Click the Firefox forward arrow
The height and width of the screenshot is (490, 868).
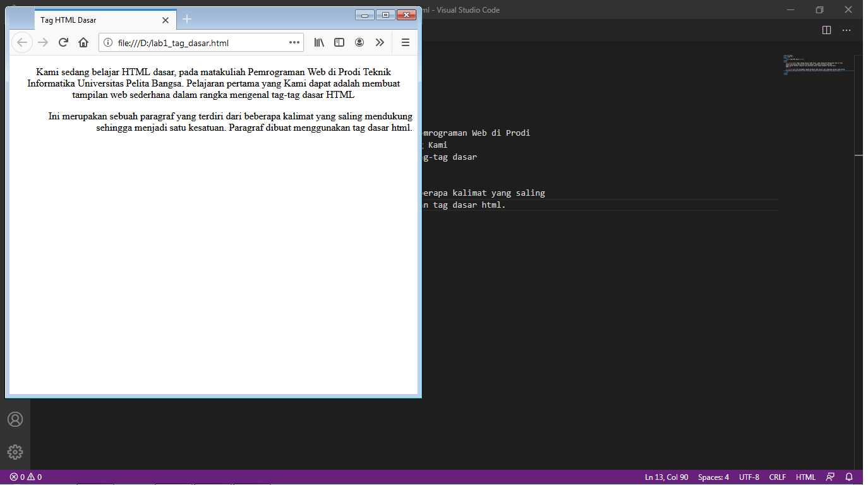pos(43,42)
